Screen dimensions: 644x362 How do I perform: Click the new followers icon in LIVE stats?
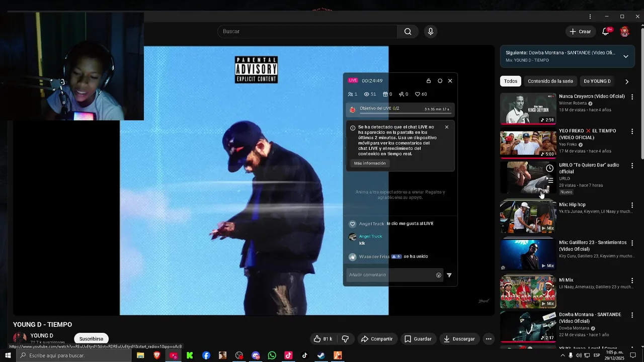click(401, 94)
